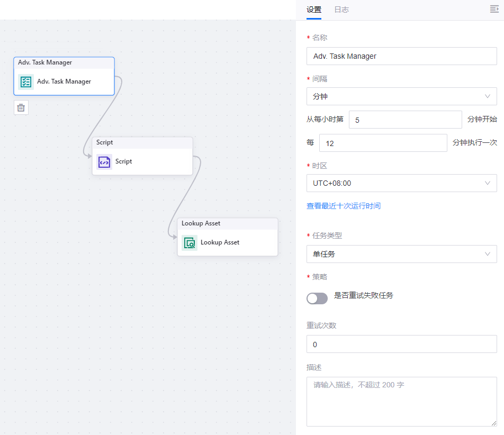
Task: Click the Adv. Task Manager checklist node icon
Action: pyautogui.click(x=25, y=81)
